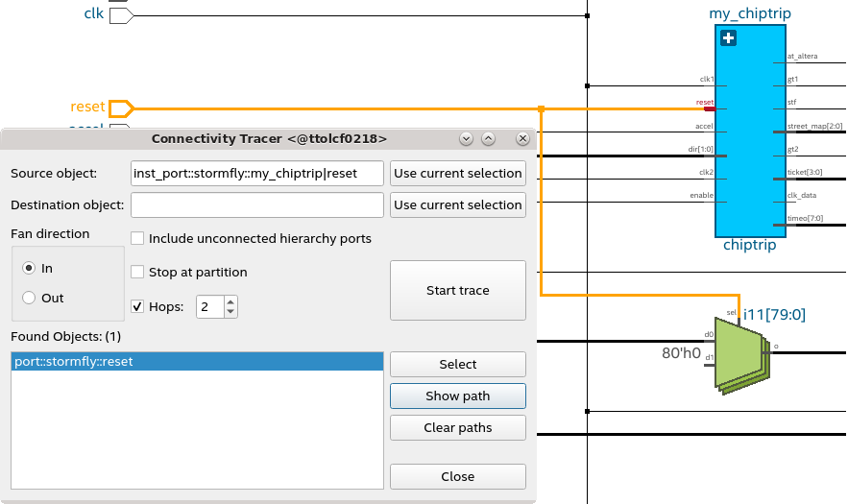Choose the In fan direction
This screenshot has height=504, width=848.
pyautogui.click(x=29, y=269)
